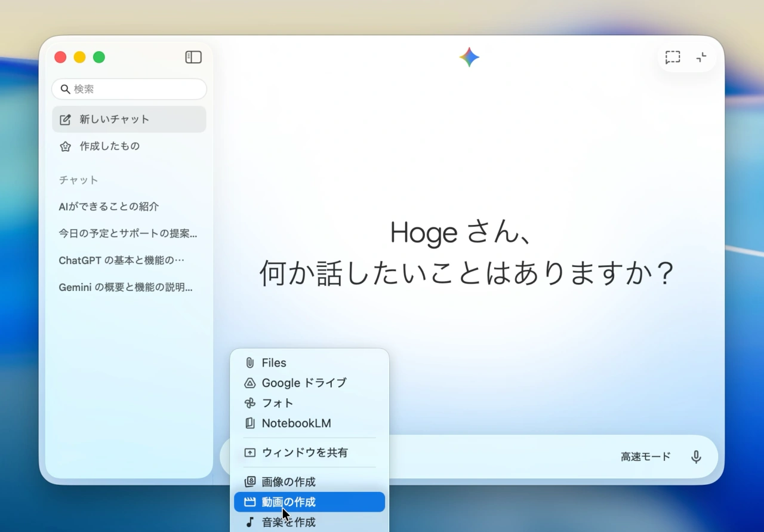This screenshot has width=764, height=532.
Task: Collapse the window using the shrink icon
Action: click(701, 57)
